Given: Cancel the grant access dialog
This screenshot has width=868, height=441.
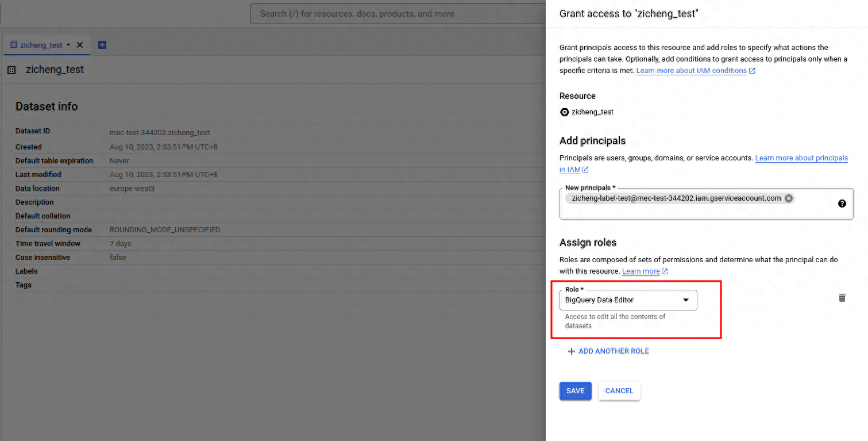Looking at the screenshot, I should click(x=619, y=391).
